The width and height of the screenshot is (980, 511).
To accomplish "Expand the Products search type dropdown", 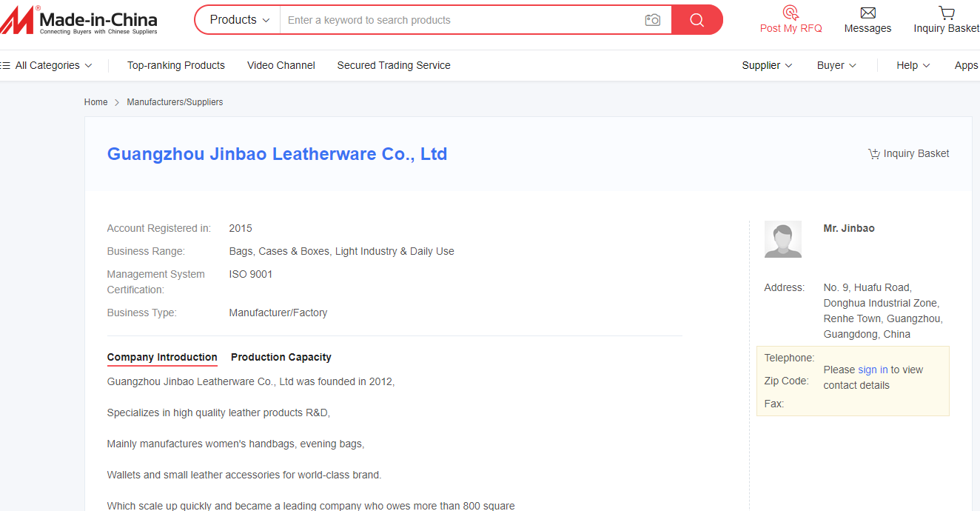I will (239, 20).
